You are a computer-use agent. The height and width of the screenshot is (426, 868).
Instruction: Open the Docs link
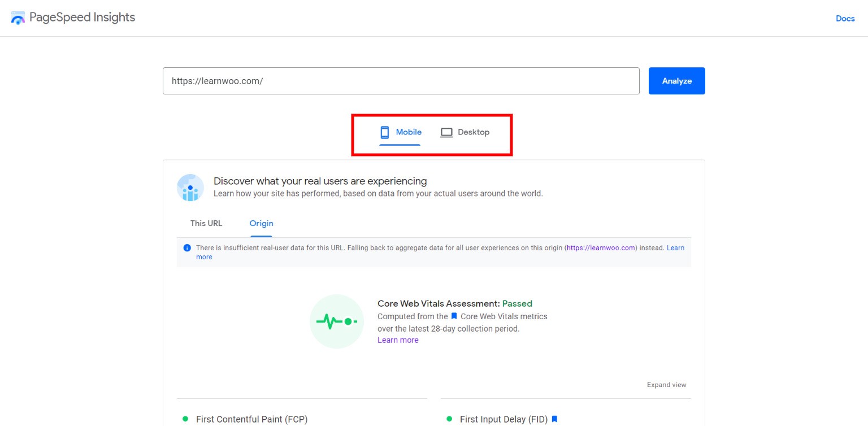click(845, 19)
